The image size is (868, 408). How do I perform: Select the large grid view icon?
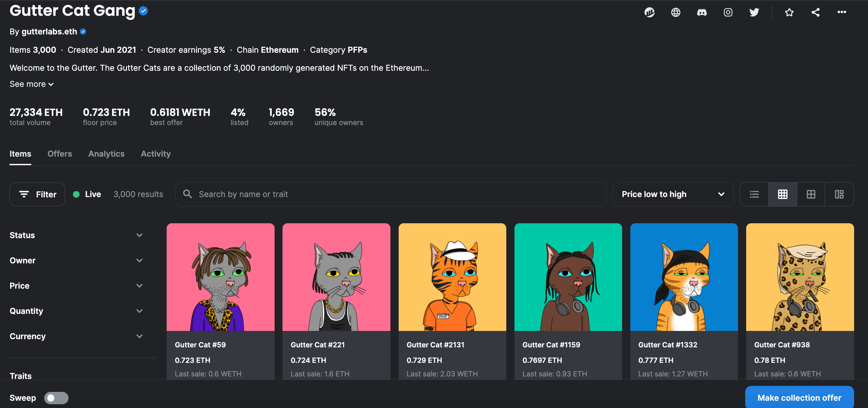click(811, 194)
